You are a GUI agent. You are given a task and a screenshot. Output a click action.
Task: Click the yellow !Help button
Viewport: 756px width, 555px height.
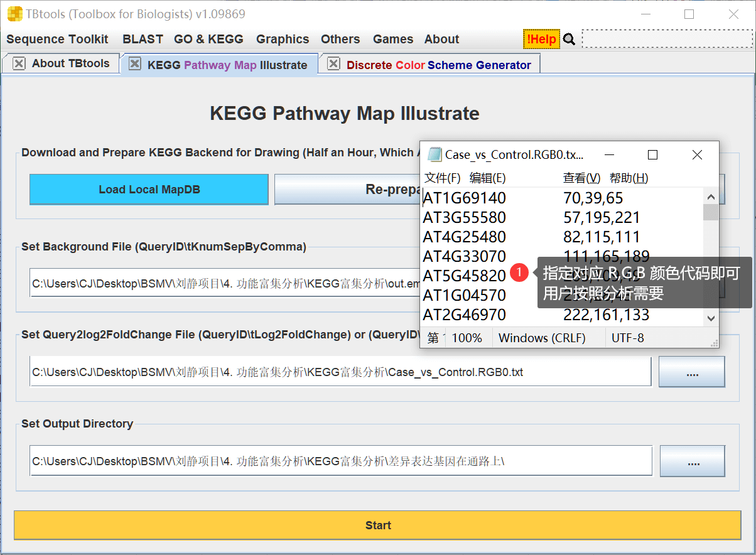click(541, 39)
